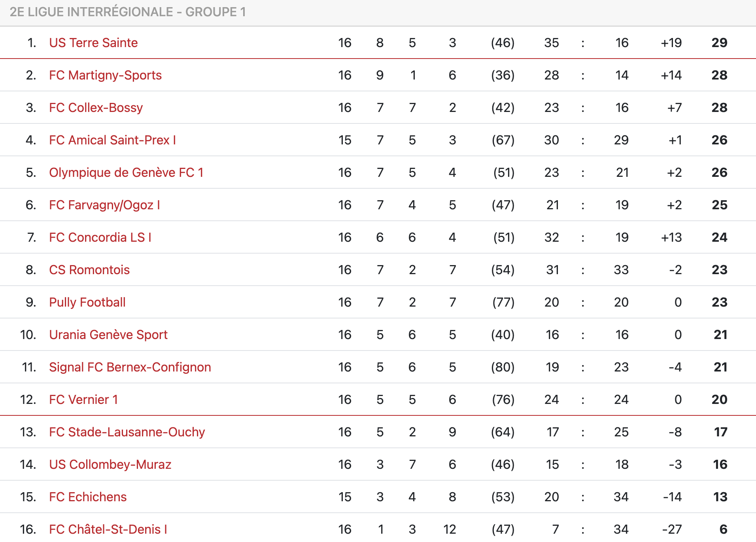
Task: Open Signal FC Bernex-Confignon link
Action: pos(130,367)
